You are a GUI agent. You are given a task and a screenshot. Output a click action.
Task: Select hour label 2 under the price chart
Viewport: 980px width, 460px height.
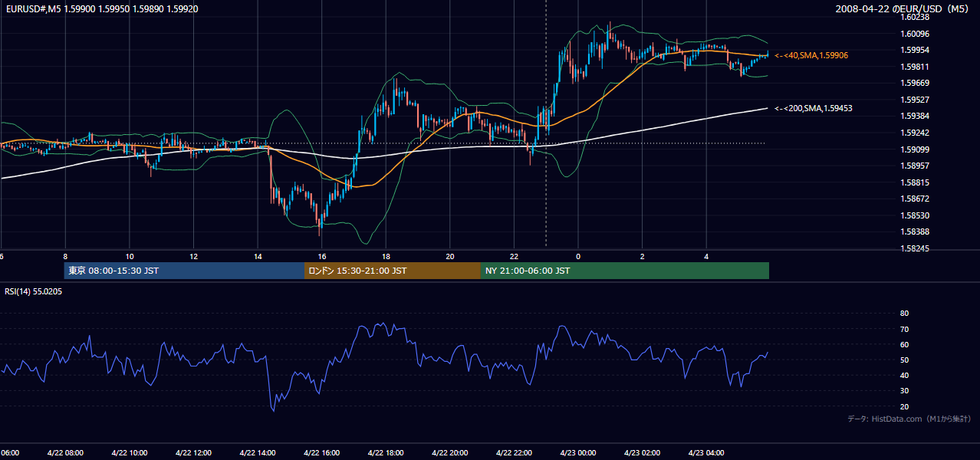pyautogui.click(x=643, y=256)
